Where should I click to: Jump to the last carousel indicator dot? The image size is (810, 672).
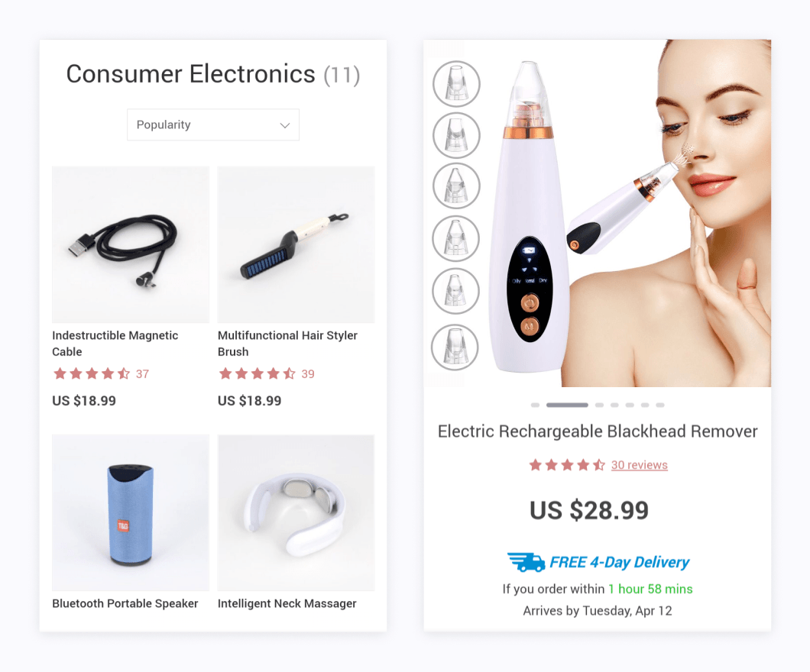point(660,405)
